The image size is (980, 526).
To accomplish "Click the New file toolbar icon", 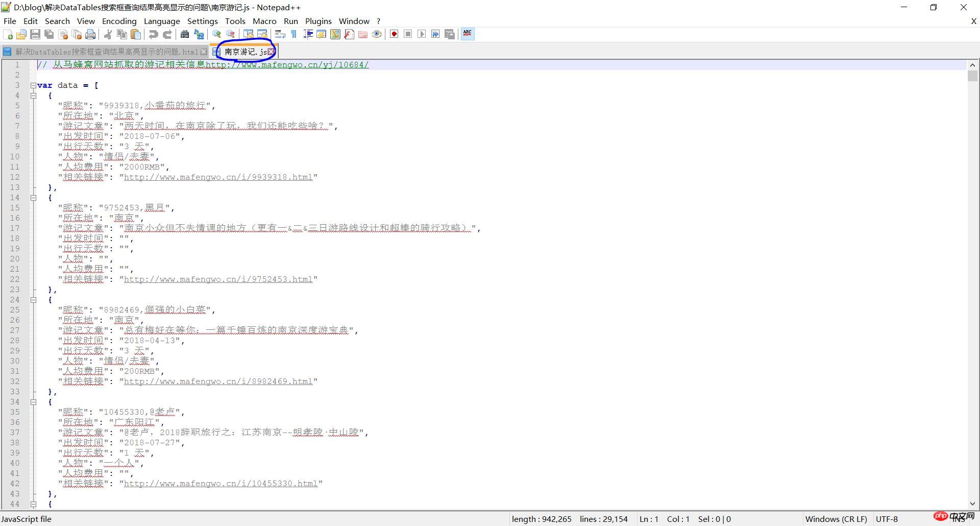I will (8, 34).
